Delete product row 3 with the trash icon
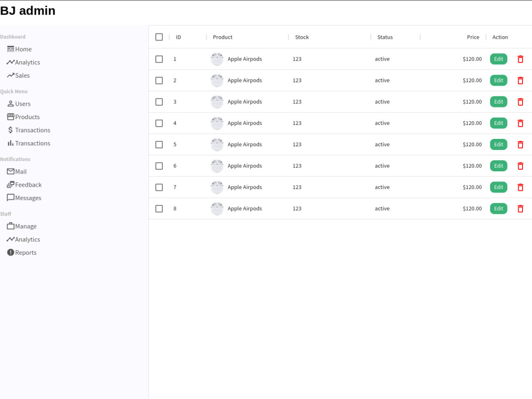 [520, 102]
